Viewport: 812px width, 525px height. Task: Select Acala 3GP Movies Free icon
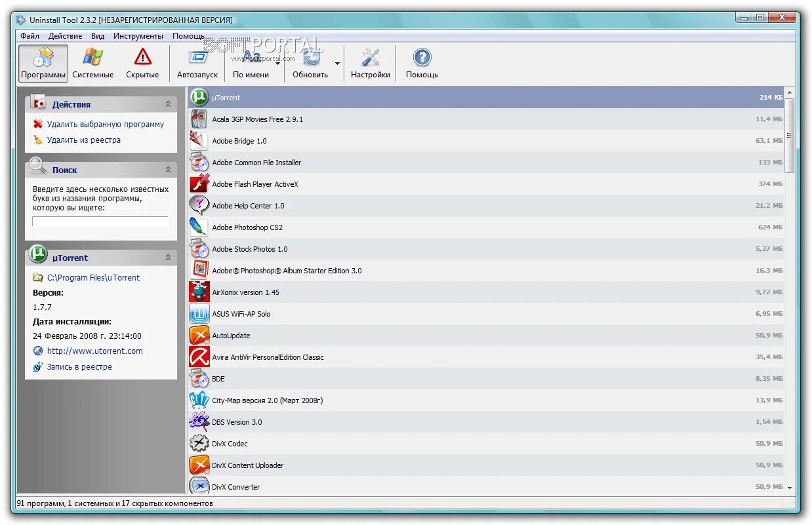pos(199,119)
